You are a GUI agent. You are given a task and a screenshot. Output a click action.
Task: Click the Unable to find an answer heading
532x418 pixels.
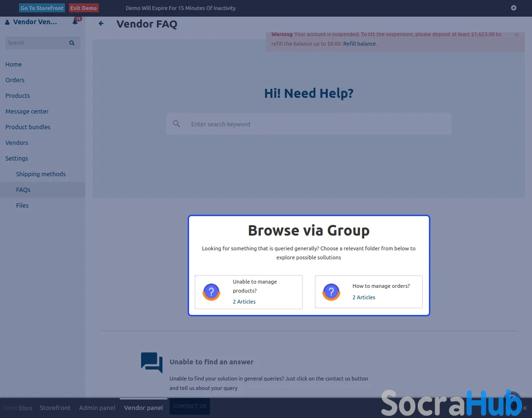click(x=211, y=361)
